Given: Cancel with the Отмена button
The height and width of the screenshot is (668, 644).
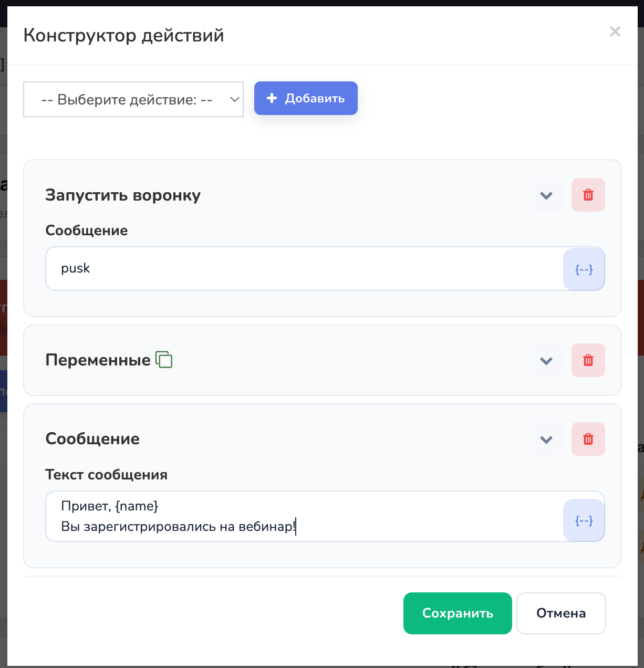Looking at the screenshot, I should coord(561,613).
